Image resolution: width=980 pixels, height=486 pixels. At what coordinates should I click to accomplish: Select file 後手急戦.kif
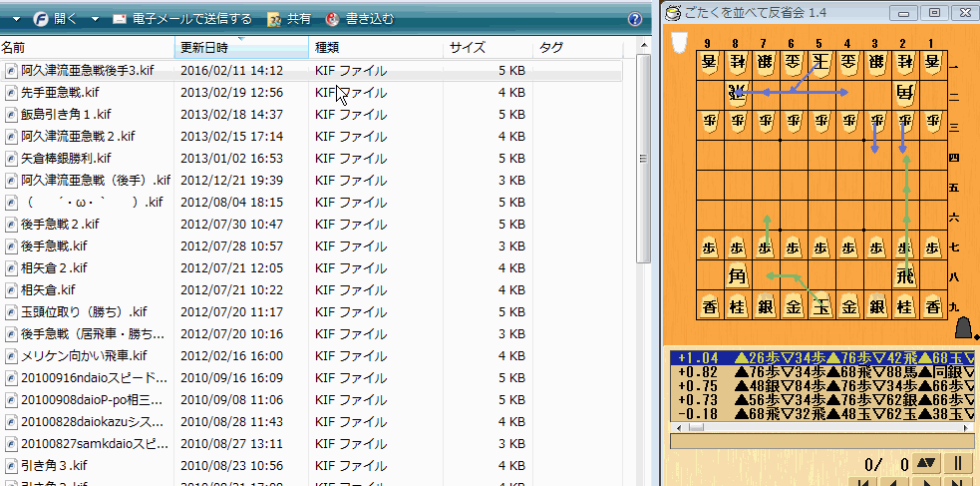[54, 245]
